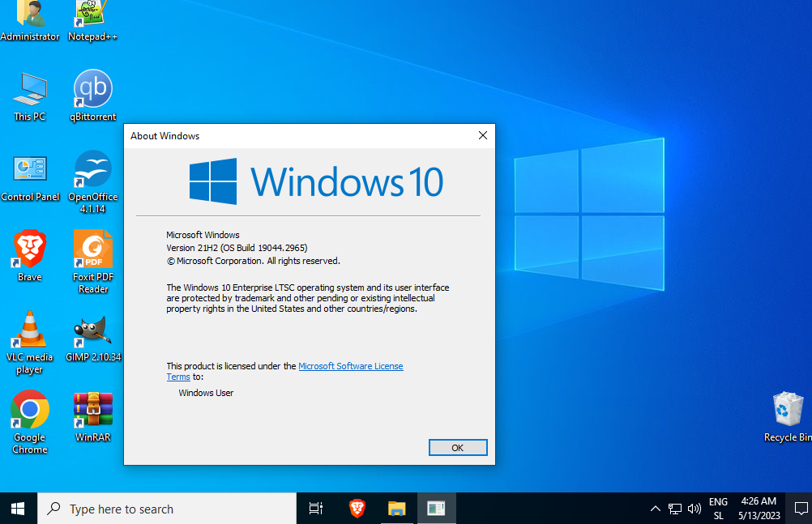
Task: Click the OK button in About Windows
Action: click(x=458, y=447)
